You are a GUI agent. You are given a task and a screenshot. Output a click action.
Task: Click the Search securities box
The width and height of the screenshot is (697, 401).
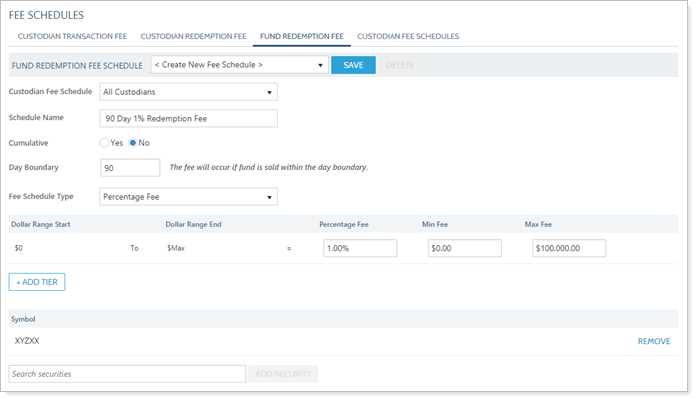126,374
